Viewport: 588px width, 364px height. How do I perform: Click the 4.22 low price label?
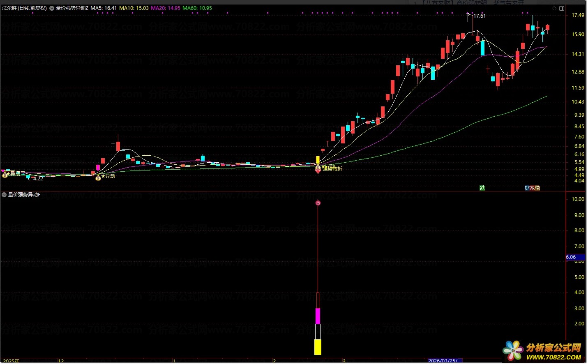pyautogui.click(x=38, y=179)
